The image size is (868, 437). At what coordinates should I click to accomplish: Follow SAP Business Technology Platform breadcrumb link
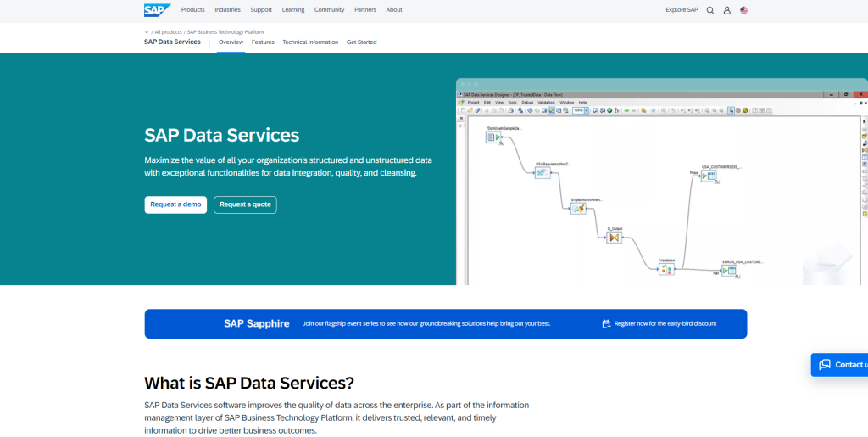225,32
